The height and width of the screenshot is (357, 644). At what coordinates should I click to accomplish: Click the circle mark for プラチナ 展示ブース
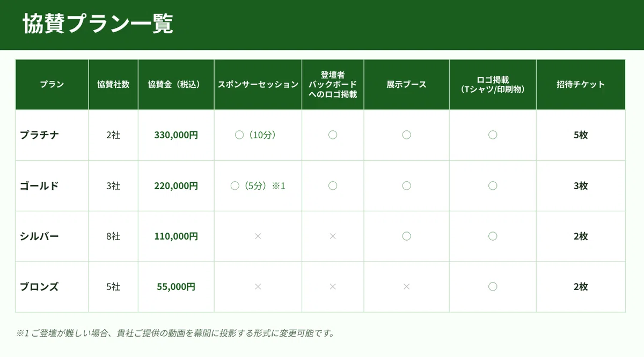(x=406, y=135)
